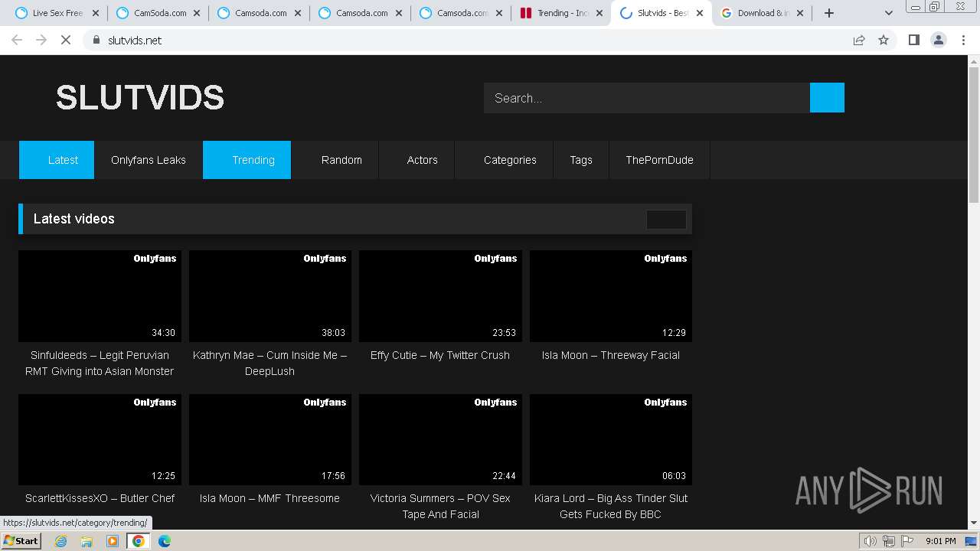Image resolution: width=980 pixels, height=551 pixels.
Task: Click the network tray icon
Action: (x=889, y=541)
